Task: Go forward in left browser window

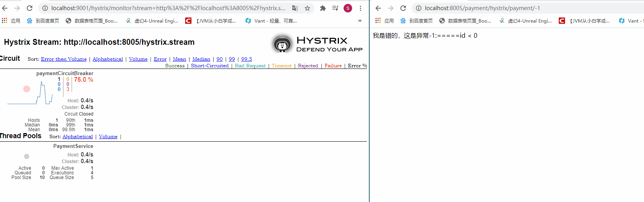Action: (17, 8)
